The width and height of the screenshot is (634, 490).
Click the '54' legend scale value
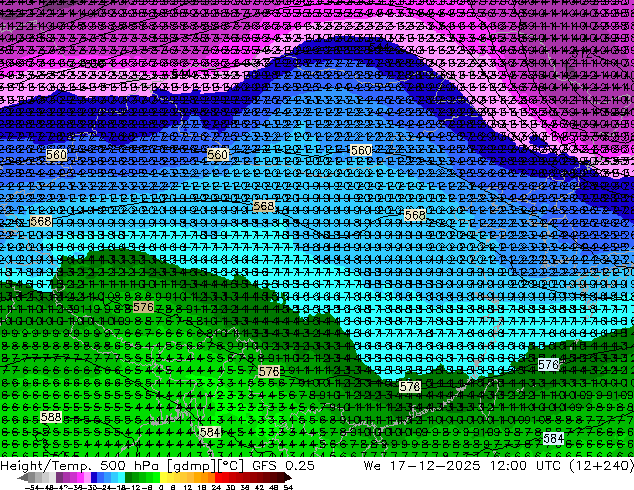(287, 487)
